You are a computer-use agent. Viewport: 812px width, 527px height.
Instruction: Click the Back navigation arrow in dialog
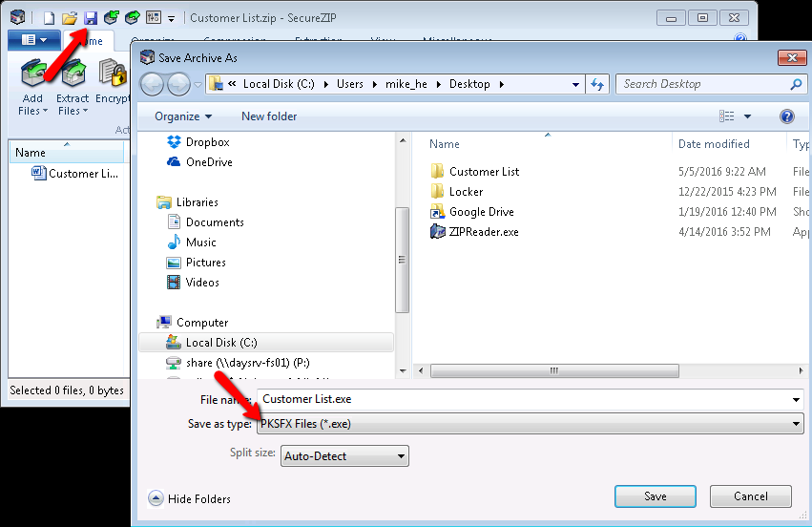pos(153,84)
